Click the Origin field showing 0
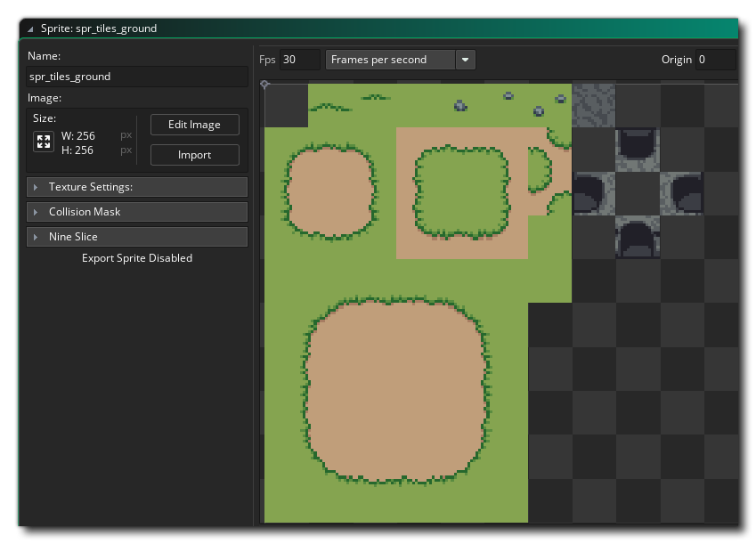The image size is (756, 544). pyautogui.click(x=716, y=60)
